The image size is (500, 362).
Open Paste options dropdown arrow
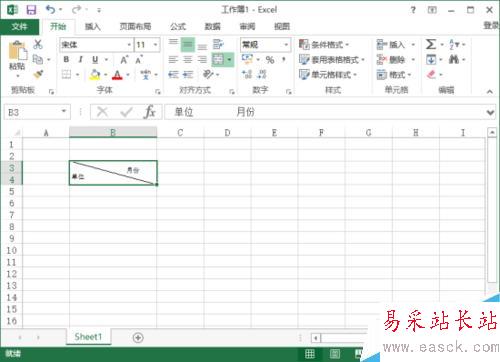click(18, 76)
